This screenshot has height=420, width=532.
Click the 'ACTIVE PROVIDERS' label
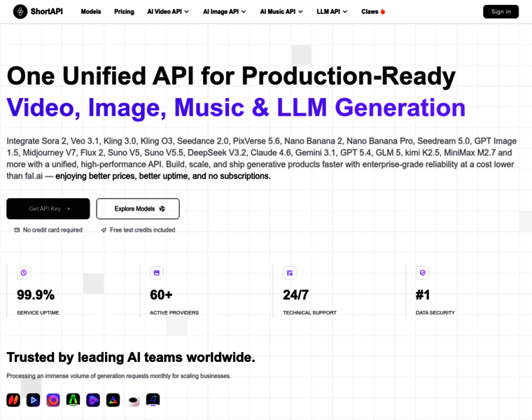click(174, 312)
